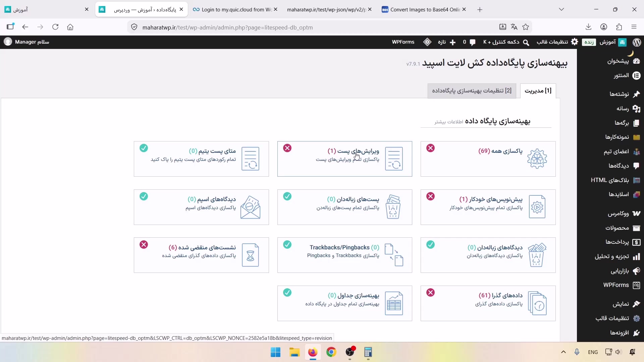Open the نوشته‌ها posts menu
Image resolution: width=644 pixels, height=362 pixels.
(x=625, y=94)
